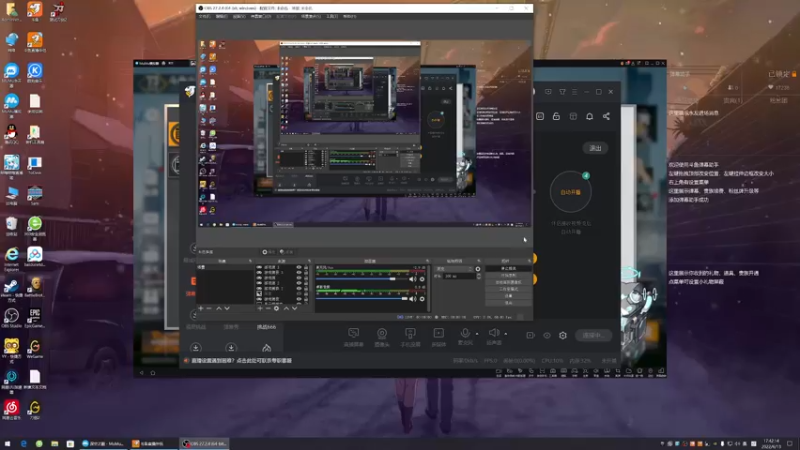Add a new source with plus icon

[260, 308]
